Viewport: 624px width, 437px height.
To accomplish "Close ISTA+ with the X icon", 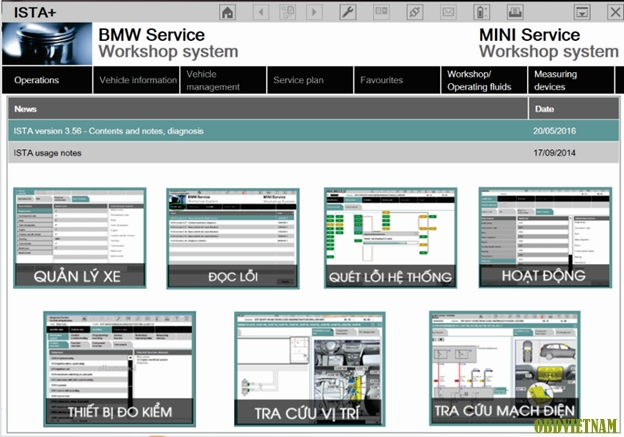I will (x=615, y=12).
